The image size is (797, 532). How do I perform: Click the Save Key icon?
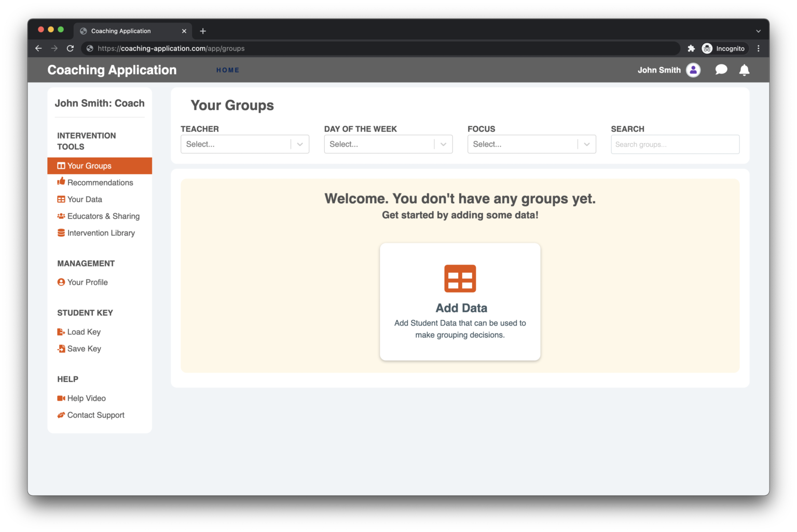point(61,348)
